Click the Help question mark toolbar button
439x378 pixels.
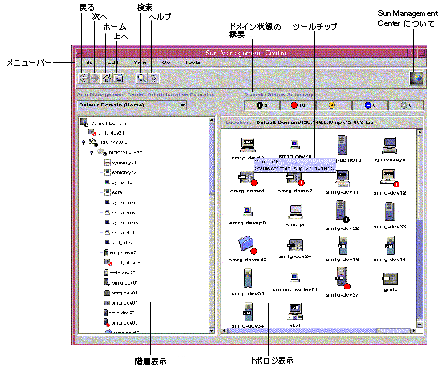(x=154, y=78)
